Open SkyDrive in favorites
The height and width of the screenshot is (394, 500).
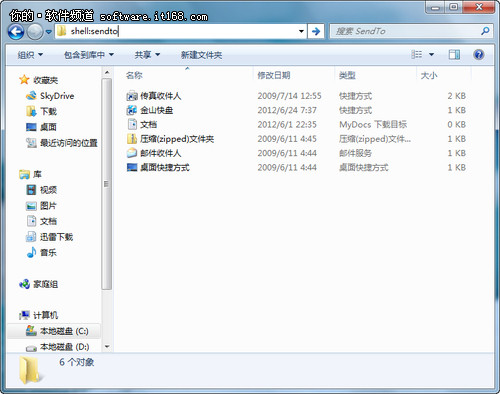coord(50,96)
